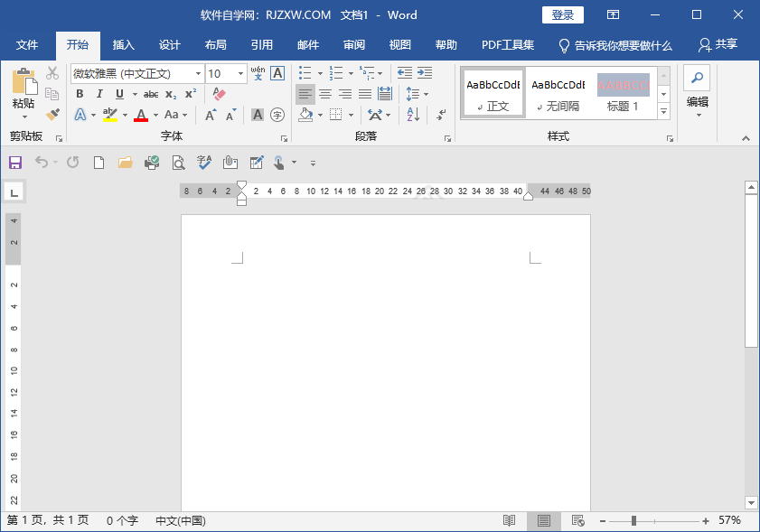Click the Clear Formatting eraser icon

coord(219,94)
